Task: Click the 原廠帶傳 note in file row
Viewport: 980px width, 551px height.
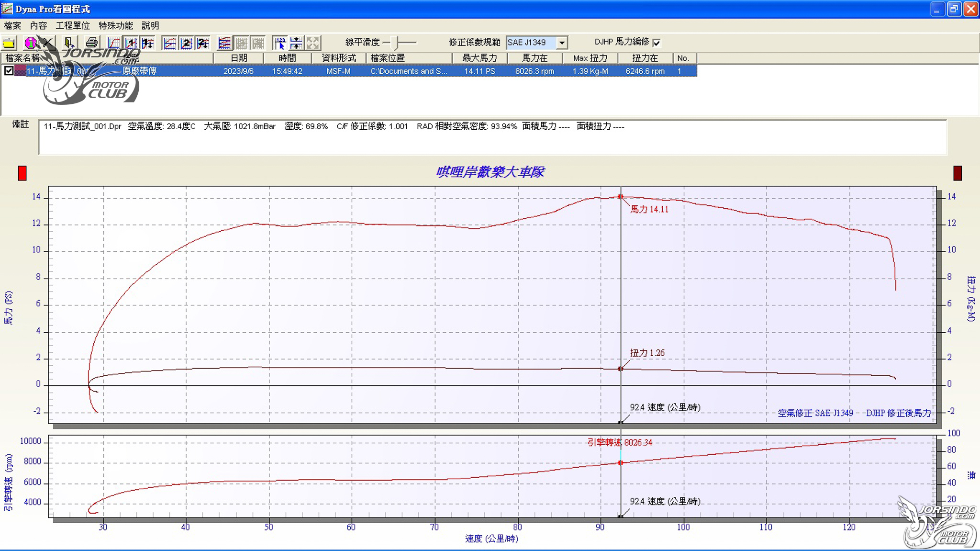Action: [139, 71]
